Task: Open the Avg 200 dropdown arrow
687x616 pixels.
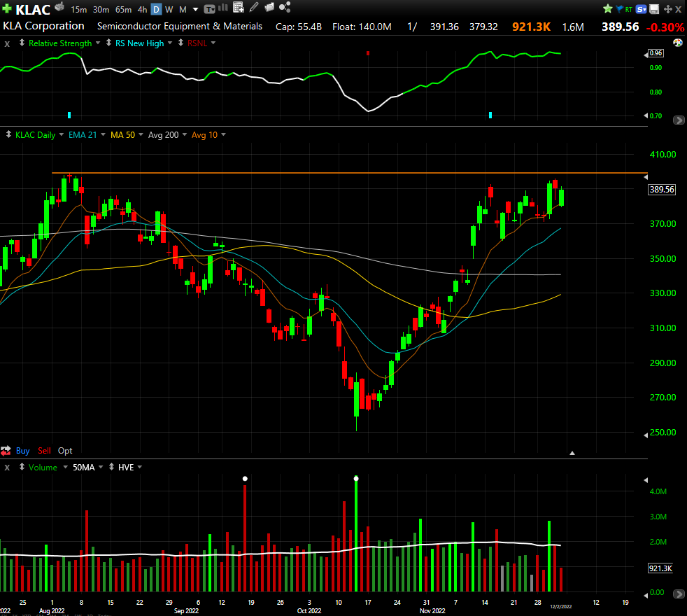Action: (185, 134)
